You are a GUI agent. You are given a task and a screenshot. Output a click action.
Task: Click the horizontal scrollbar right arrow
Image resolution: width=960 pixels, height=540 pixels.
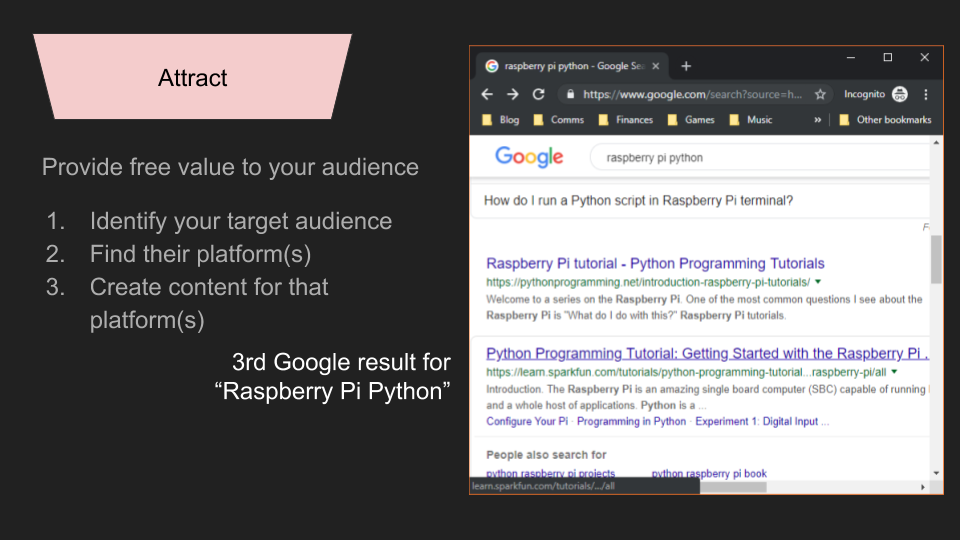[923, 487]
